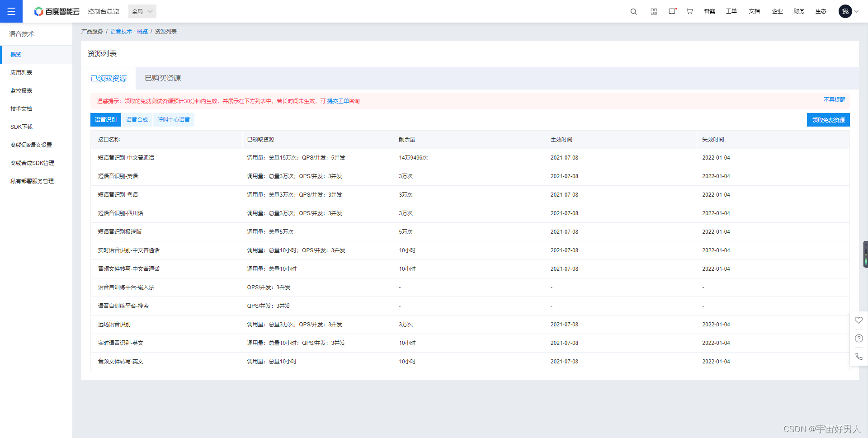This screenshot has height=438, width=868.
Task: Select the 语音合成 category tab
Action: pos(137,120)
